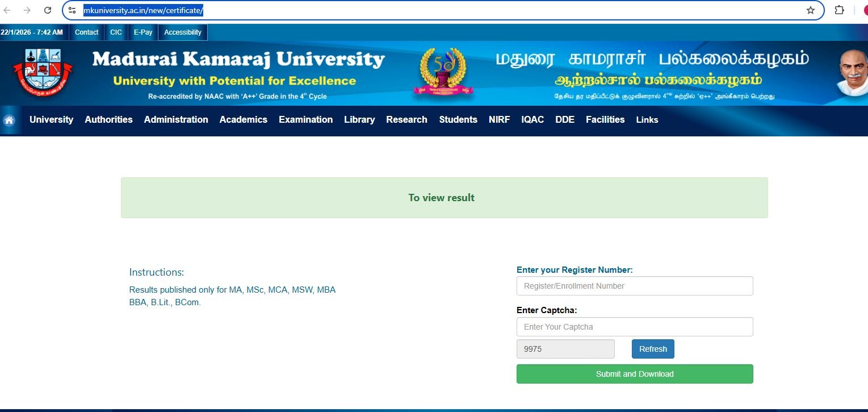The width and height of the screenshot is (868, 412).
Task: Click the Enter Your Captcha field
Action: tap(634, 327)
